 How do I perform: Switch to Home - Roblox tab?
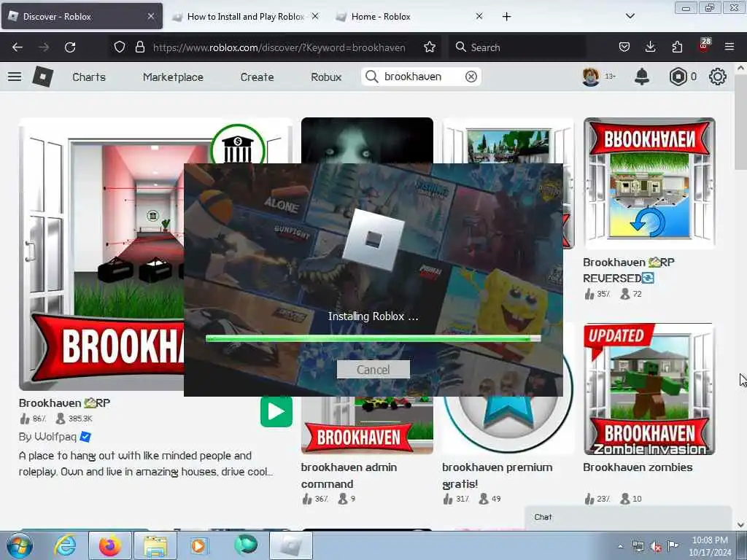[x=410, y=16]
